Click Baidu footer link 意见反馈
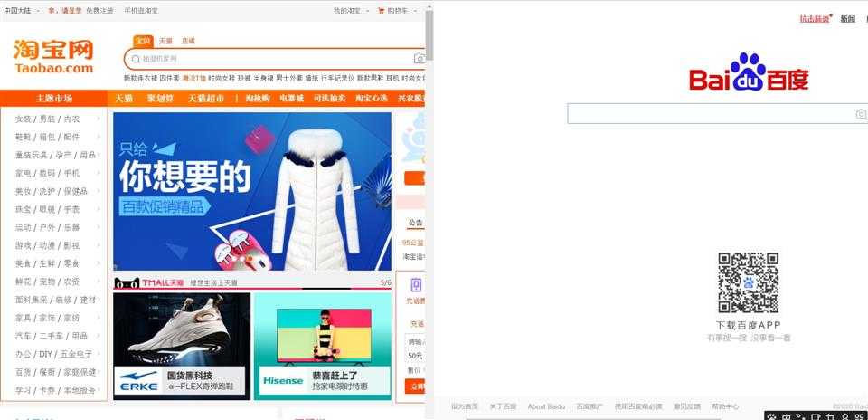Viewport: 868px width, 420px height. (687, 406)
